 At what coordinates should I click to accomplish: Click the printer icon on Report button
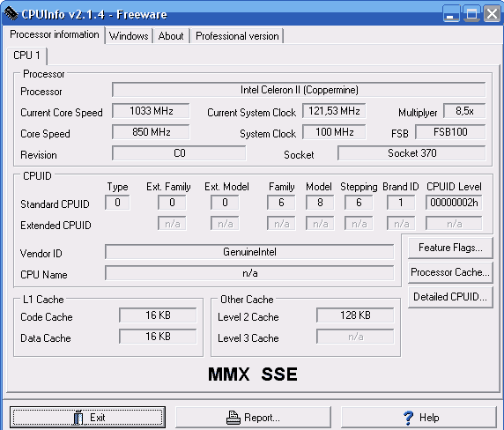[233, 418]
